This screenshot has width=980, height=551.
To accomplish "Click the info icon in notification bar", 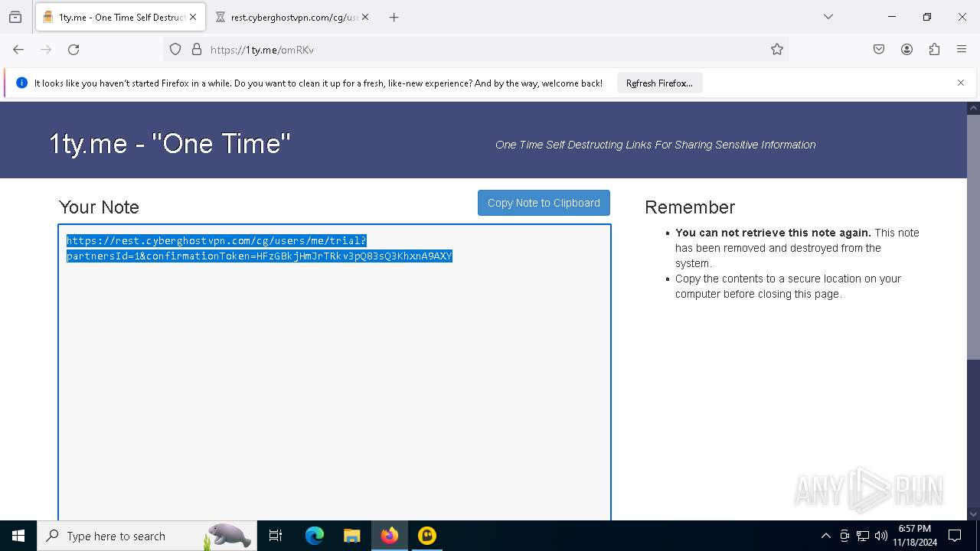I will [x=21, y=83].
